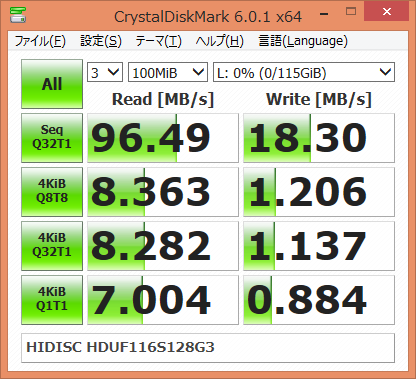Start the 4KiB Q1T1 benchmark
The height and width of the screenshot is (379, 416).
pos(52,300)
